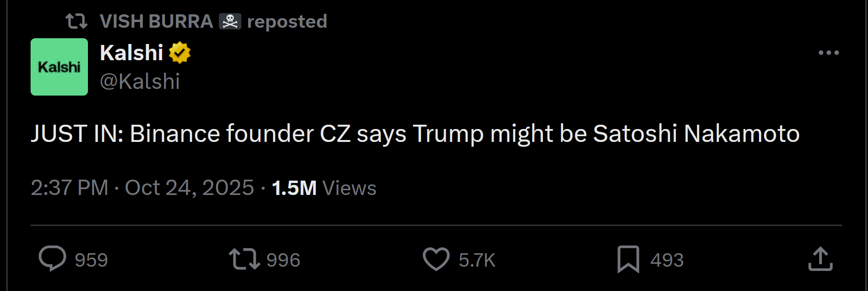Viewport: 868px width, 291px height.
Task: Click the small repost icon beside VISH BURRA
Action: pos(76,22)
